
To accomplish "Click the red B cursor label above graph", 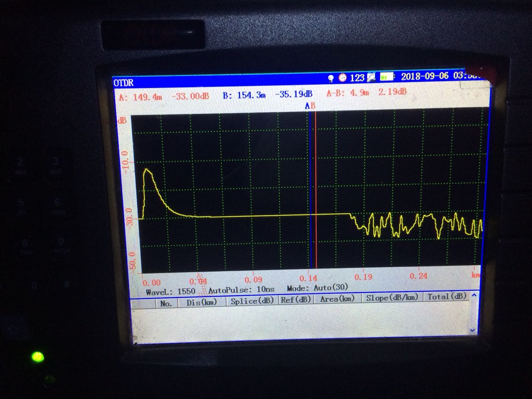I will coord(313,106).
